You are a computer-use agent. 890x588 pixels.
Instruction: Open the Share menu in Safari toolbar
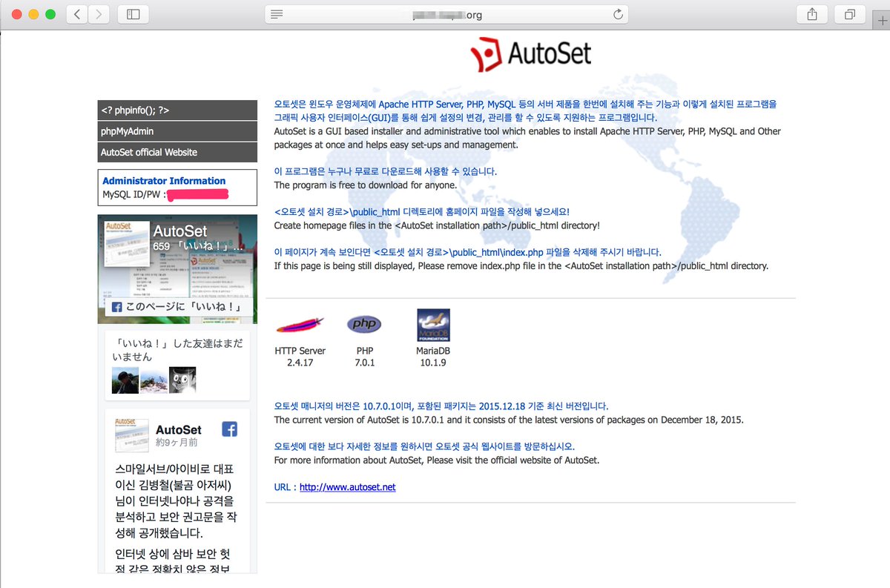coord(811,13)
